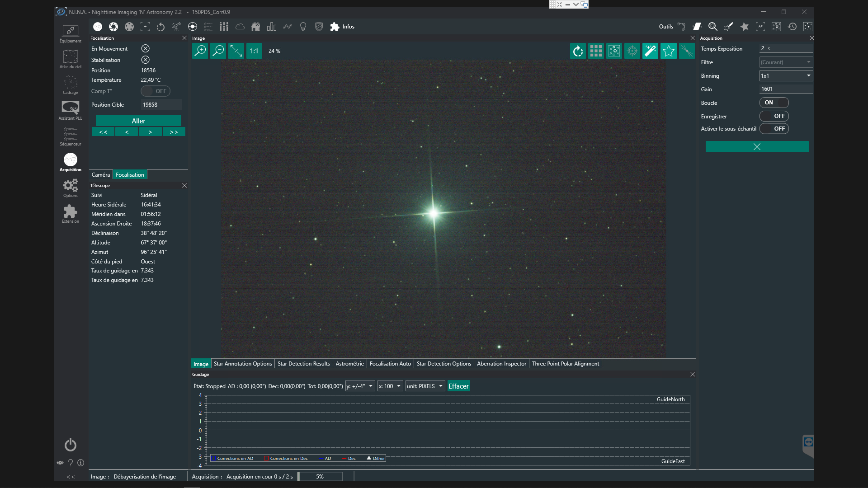Click the plate solve magnifier tool icon
Screen dimensions: 868x488
click(713, 27)
